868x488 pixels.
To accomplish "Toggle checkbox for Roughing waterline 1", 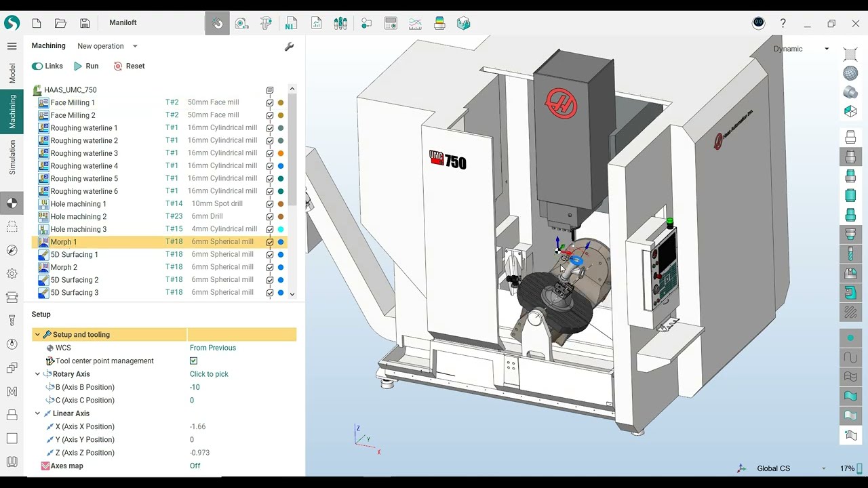I will point(270,128).
